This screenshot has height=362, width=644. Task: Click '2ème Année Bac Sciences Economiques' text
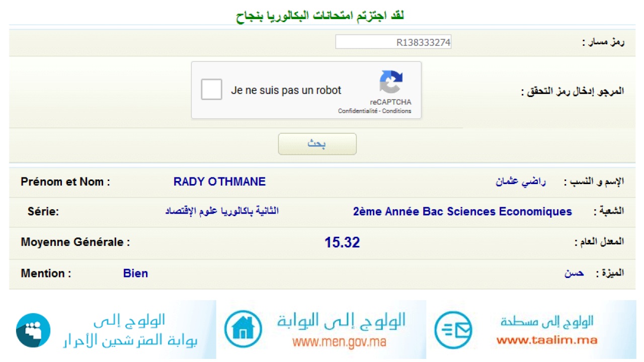462,212
